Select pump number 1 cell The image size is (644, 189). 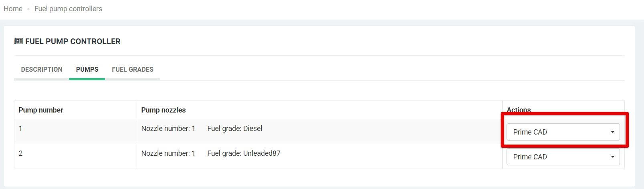pos(75,131)
